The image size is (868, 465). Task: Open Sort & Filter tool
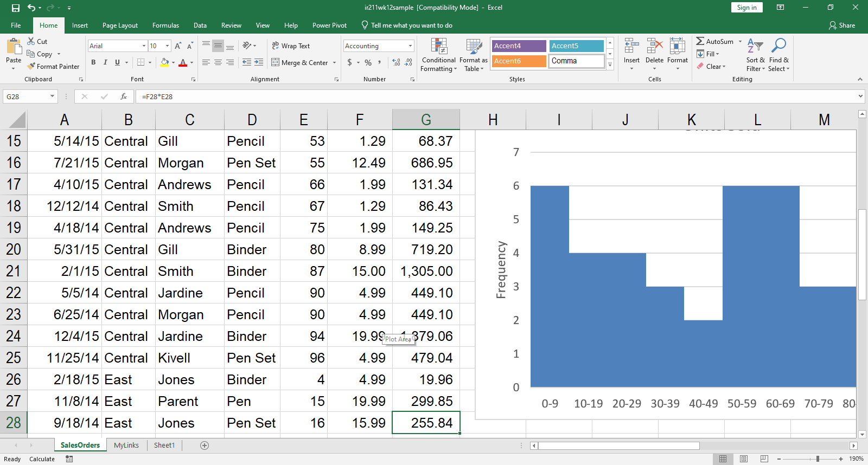tap(755, 55)
